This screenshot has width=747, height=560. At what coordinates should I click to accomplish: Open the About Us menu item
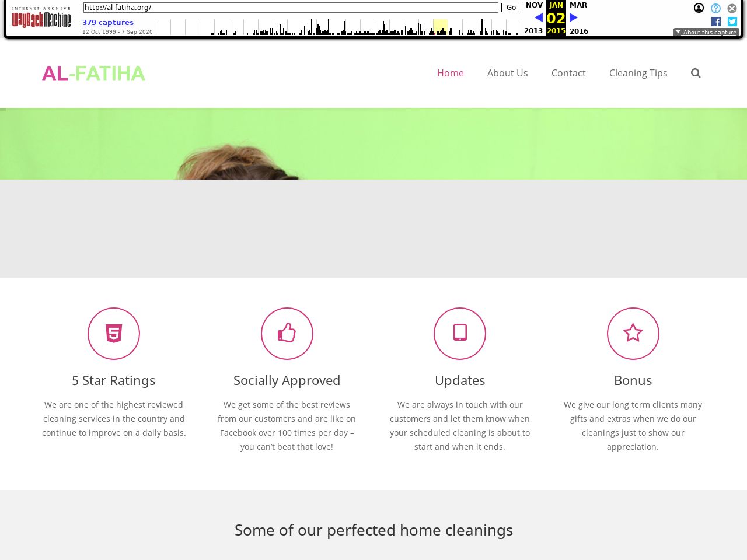click(x=507, y=73)
